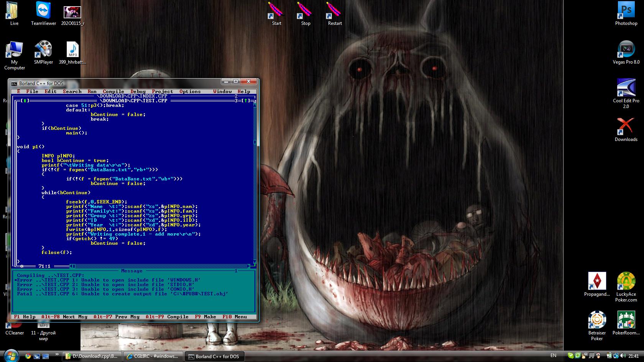Switch to Borland C++ for DOS taskbar button
Image resolution: width=644 pixels, height=362 pixels.
[x=214, y=356]
